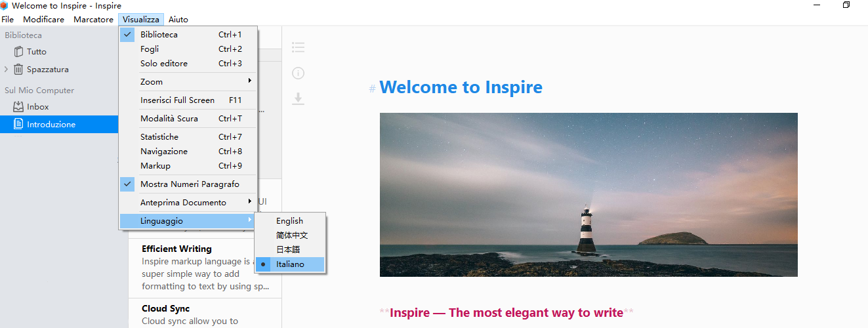
Task: Enable Modalità Scura dark mode
Action: point(188,119)
